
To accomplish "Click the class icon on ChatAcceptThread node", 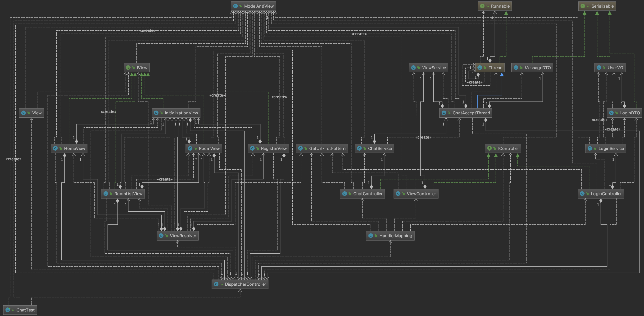I will point(444,113).
